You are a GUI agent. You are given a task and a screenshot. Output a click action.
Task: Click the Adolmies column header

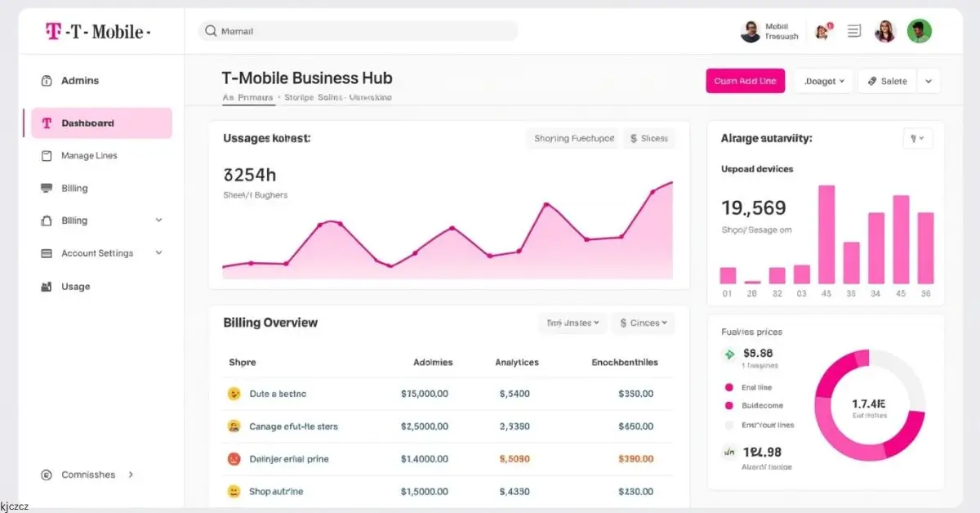[433, 363]
